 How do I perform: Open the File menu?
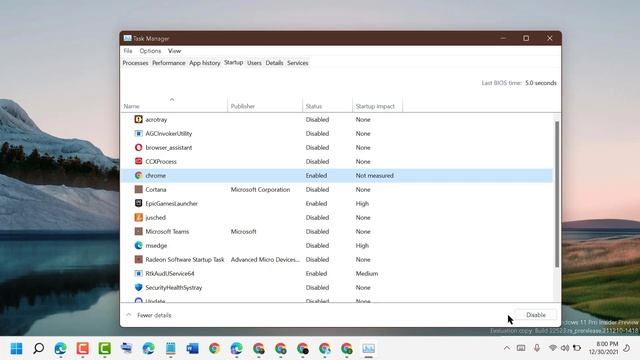(x=128, y=51)
